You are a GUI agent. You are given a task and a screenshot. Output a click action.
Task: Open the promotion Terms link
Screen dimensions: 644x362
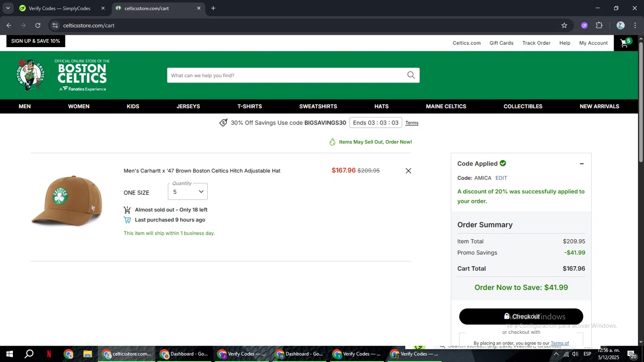point(412,123)
